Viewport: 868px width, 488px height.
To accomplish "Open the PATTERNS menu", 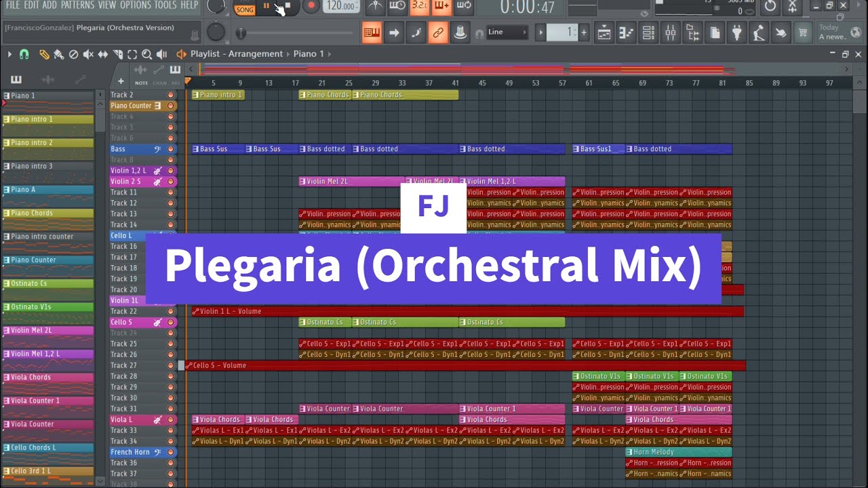I will point(77,5).
